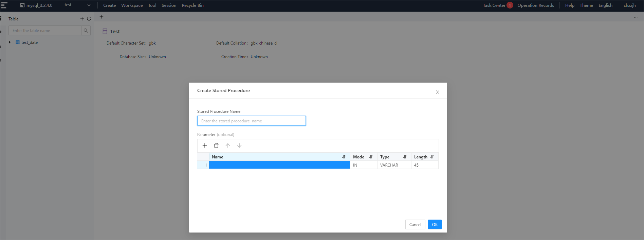Focus the Stored Procedure Name field
This screenshot has height=240, width=644.
click(x=251, y=121)
